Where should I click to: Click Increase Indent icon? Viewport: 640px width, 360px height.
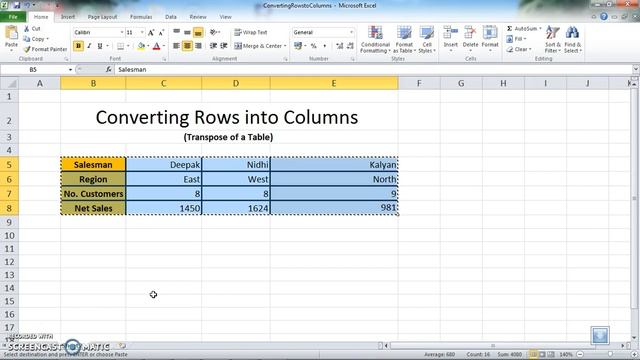(224, 46)
